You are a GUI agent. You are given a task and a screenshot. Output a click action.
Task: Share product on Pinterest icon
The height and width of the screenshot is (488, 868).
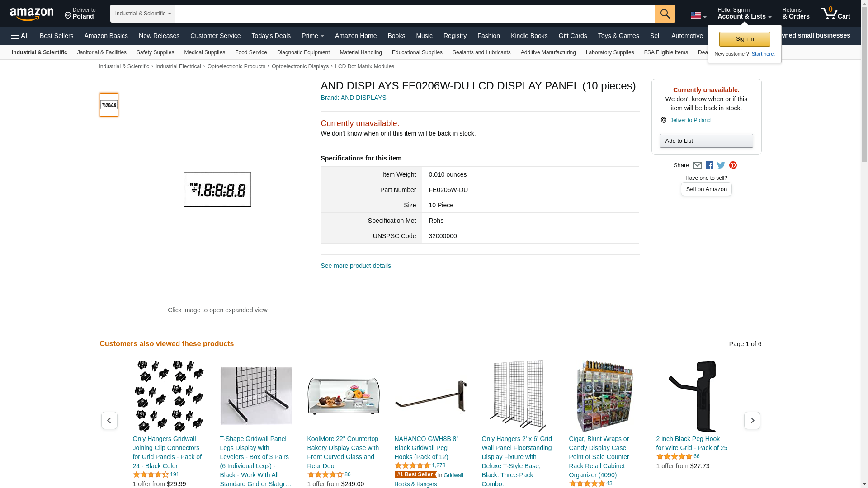(733, 165)
